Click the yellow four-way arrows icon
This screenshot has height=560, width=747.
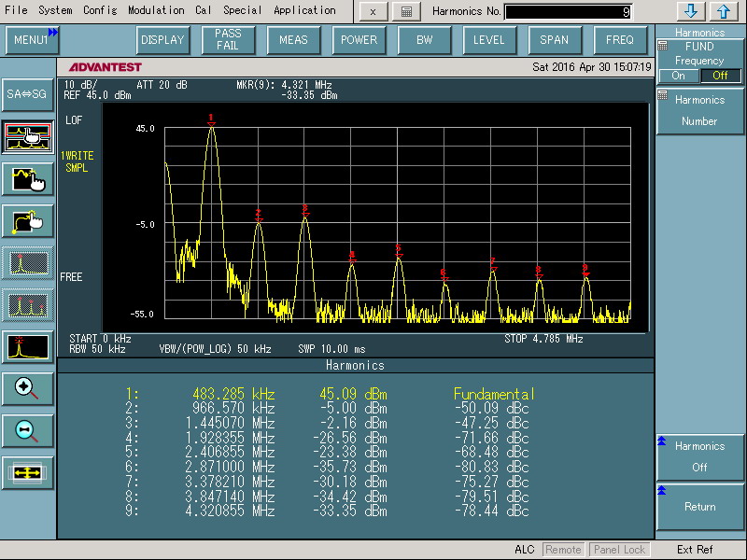coord(27,473)
